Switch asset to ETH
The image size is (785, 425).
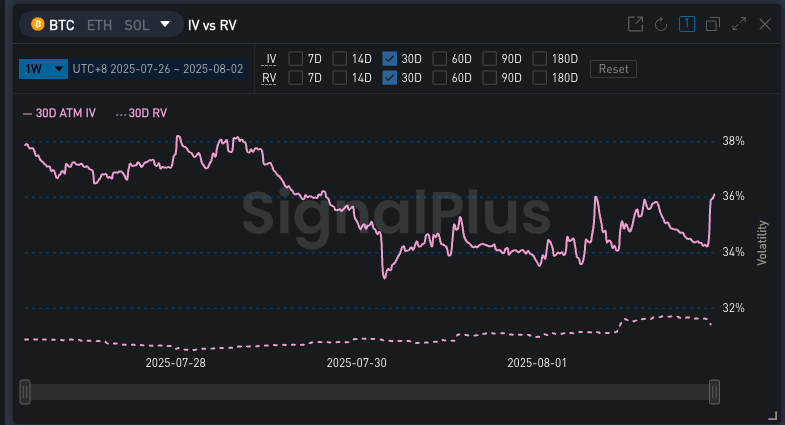[x=99, y=25]
